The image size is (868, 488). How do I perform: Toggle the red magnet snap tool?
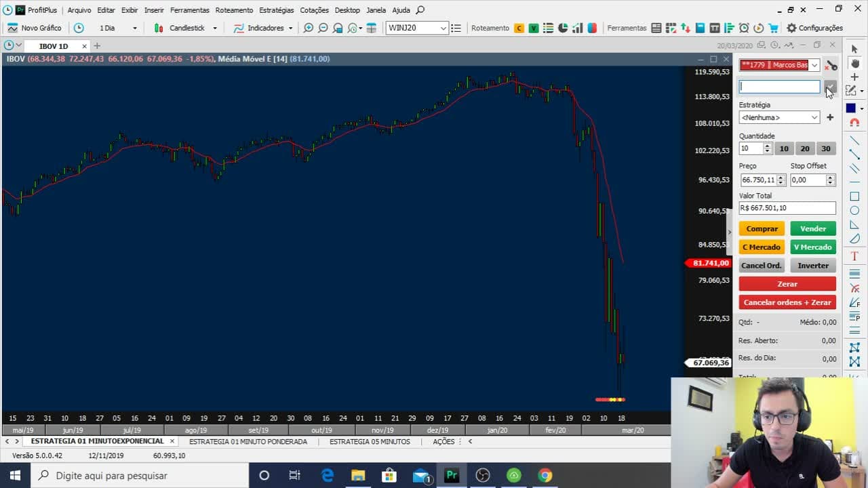click(854, 123)
